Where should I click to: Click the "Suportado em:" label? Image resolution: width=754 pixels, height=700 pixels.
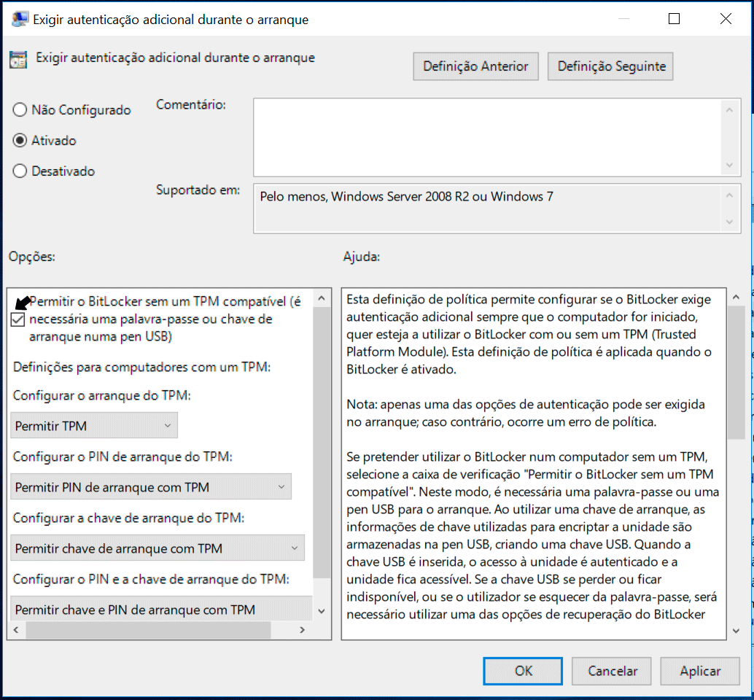point(198,190)
